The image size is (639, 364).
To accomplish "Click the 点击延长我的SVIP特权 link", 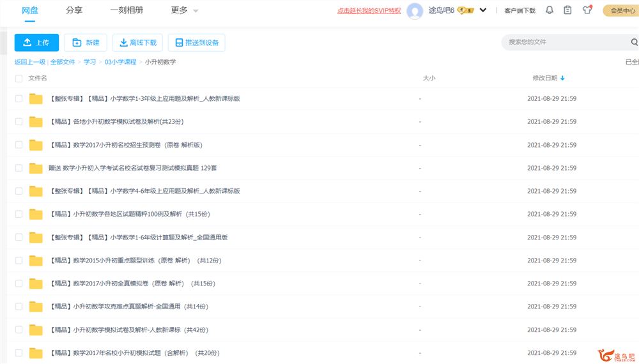I will (x=369, y=11).
